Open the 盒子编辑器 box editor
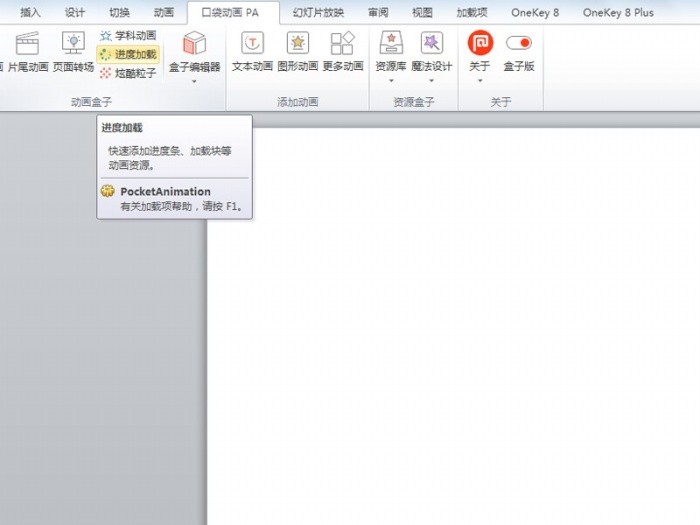700x525 pixels. click(x=194, y=51)
